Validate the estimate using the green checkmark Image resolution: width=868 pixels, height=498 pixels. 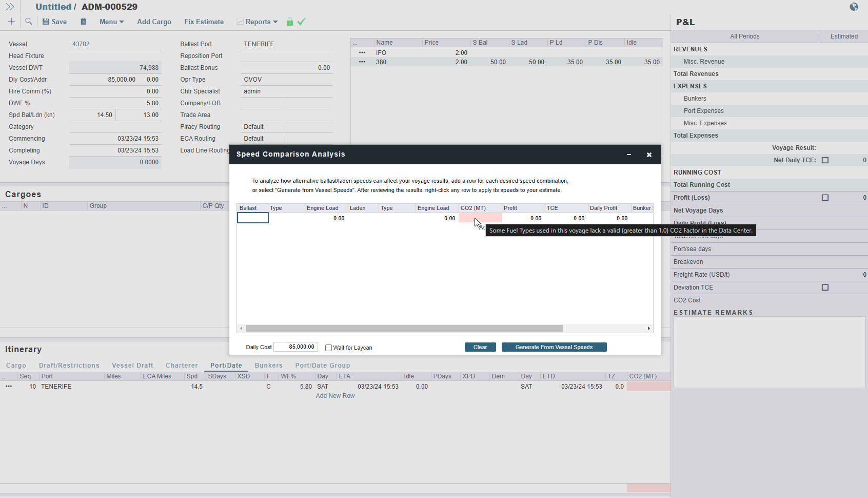point(301,22)
